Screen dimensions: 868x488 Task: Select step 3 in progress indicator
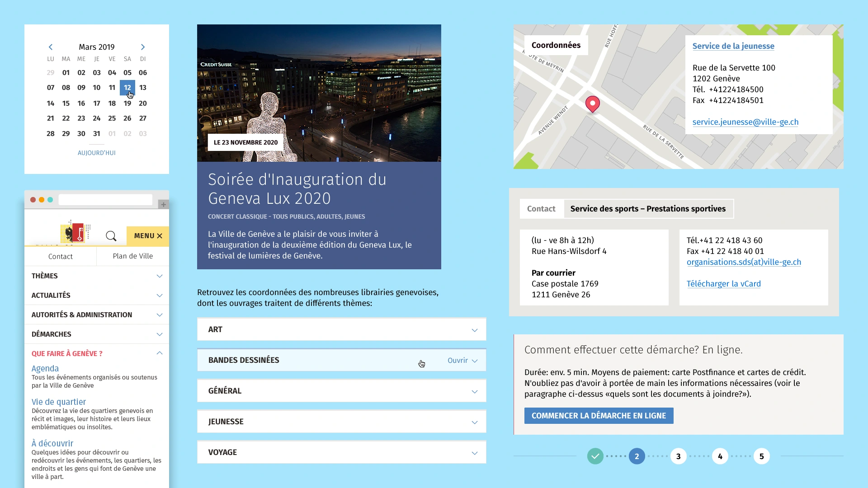click(678, 456)
